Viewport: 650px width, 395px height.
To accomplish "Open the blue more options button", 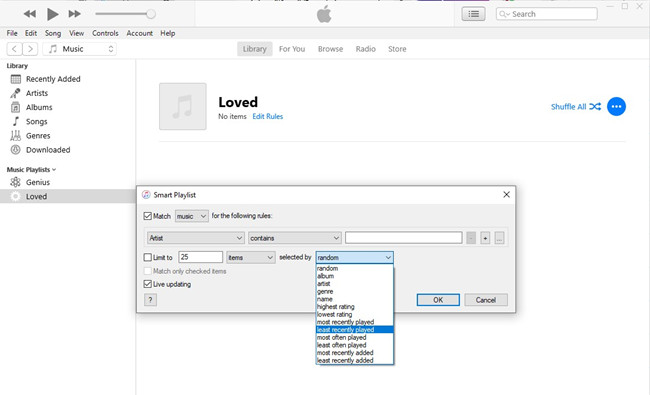I will (616, 107).
